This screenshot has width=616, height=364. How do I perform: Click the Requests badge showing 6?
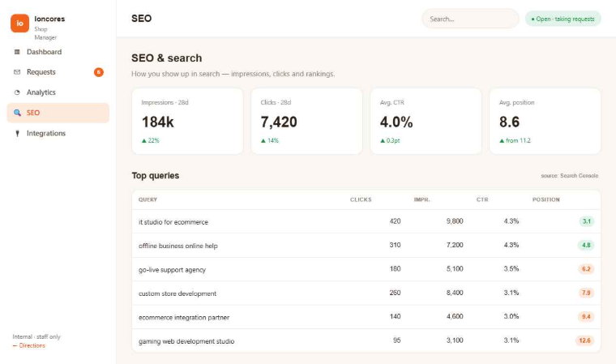[x=99, y=72]
